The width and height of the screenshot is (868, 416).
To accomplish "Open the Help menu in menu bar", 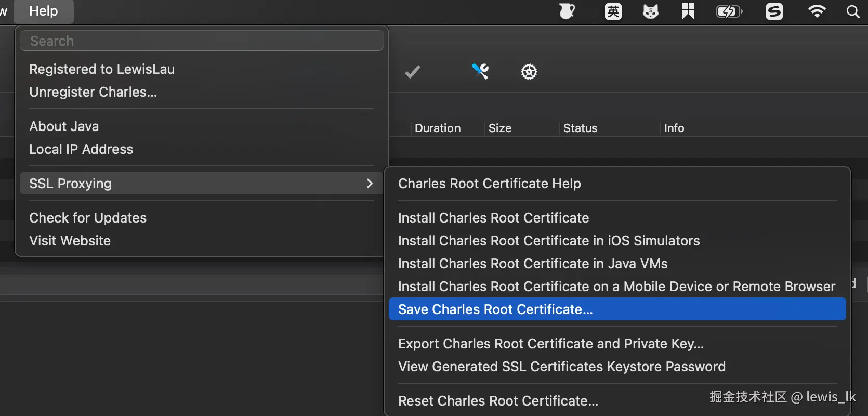I will click(44, 11).
